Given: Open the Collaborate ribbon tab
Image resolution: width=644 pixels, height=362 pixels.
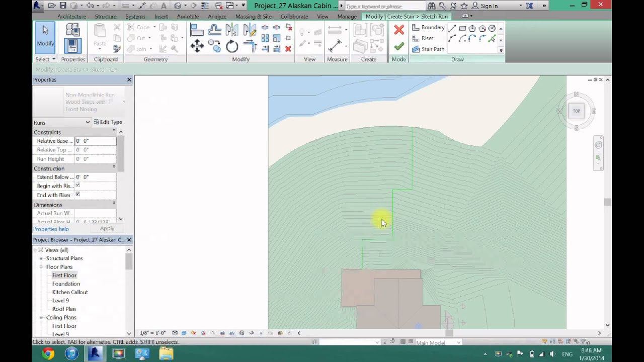Looking at the screenshot, I should click(x=294, y=17).
